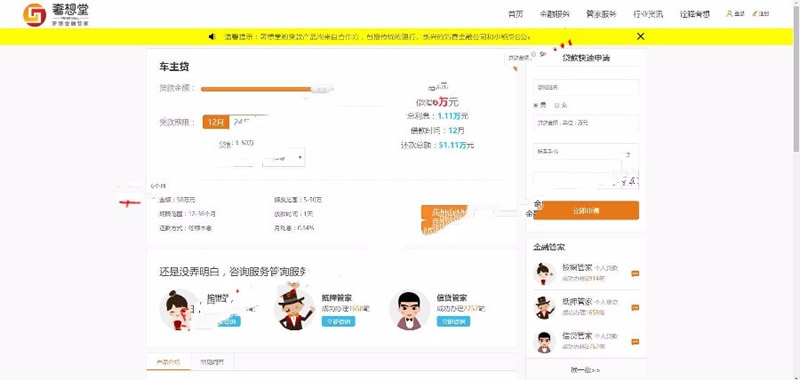
Task: Open the dropdown below the loan term options
Action: point(284,158)
